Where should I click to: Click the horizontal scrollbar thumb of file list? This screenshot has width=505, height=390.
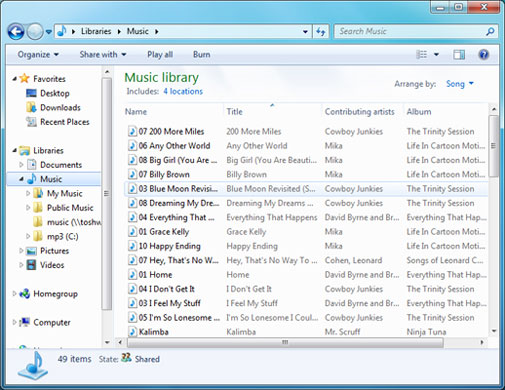point(285,342)
